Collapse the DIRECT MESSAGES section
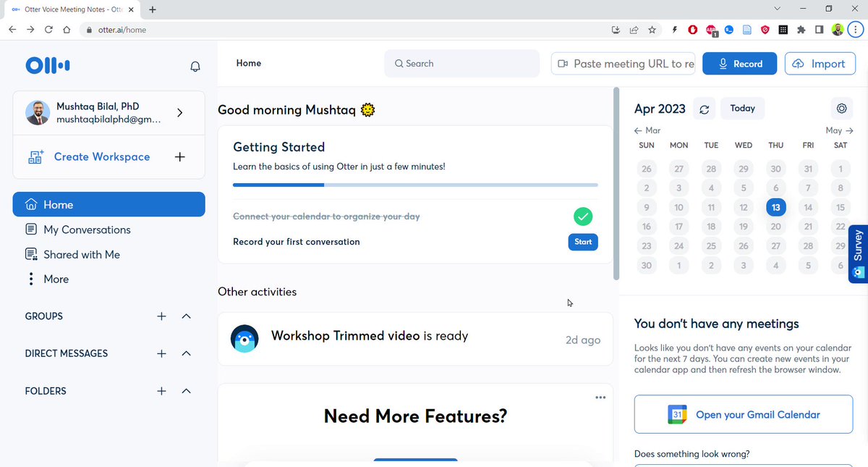 point(186,353)
